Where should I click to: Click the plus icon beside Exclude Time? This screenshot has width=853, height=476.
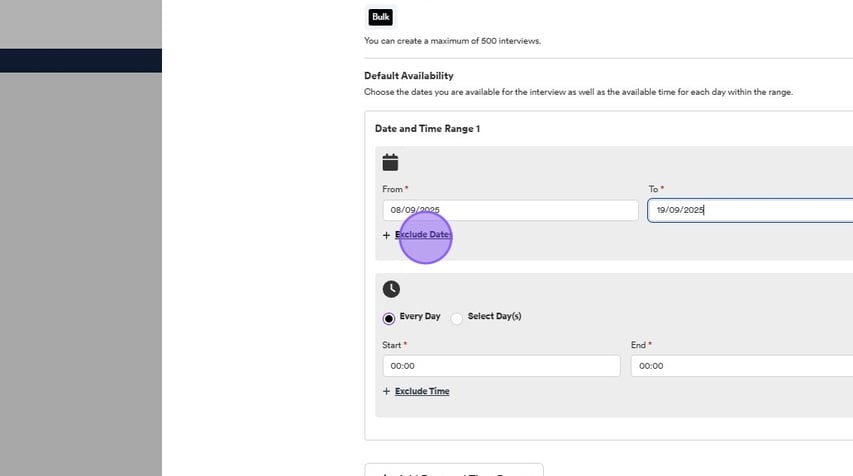(x=386, y=392)
